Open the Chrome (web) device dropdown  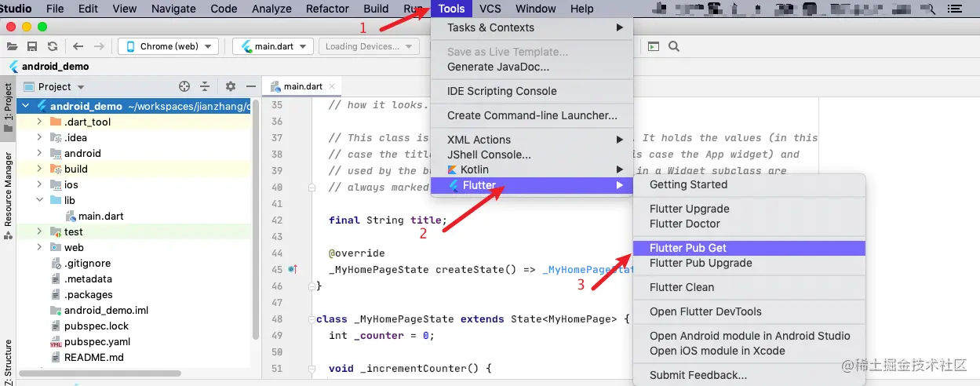[x=168, y=46]
